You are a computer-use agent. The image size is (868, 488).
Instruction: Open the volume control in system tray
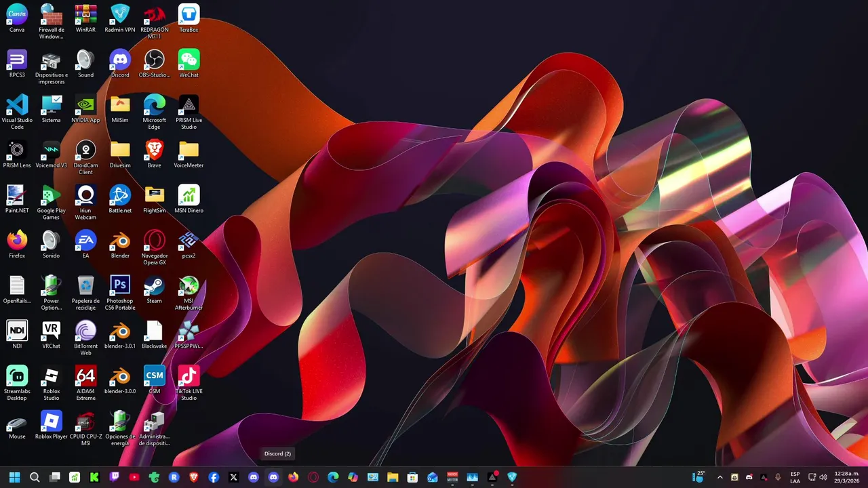point(823,477)
